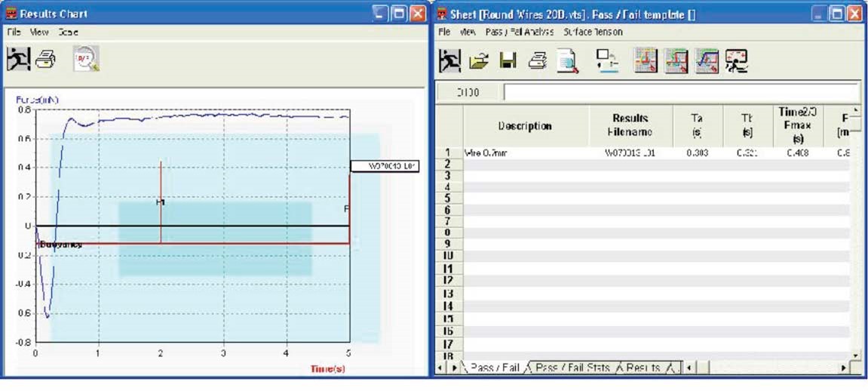The height and width of the screenshot is (391, 868).
Task: Select the Results Filename column header
Action: (x=630, y=126)
